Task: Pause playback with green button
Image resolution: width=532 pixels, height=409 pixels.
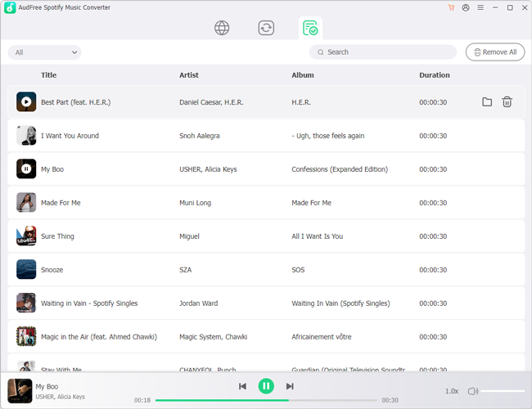Action: [266, 386]
